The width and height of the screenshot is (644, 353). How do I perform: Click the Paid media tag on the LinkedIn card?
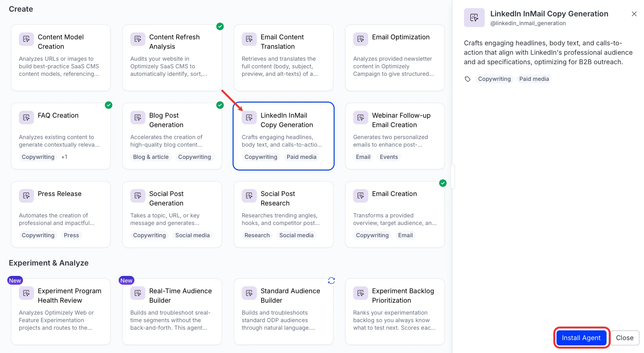click(x=302, y=157)
